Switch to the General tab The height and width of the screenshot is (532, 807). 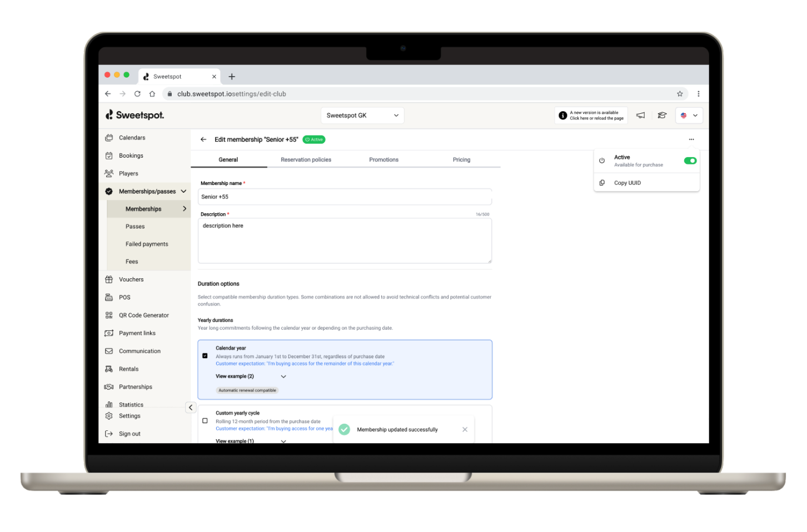(228, 160)
